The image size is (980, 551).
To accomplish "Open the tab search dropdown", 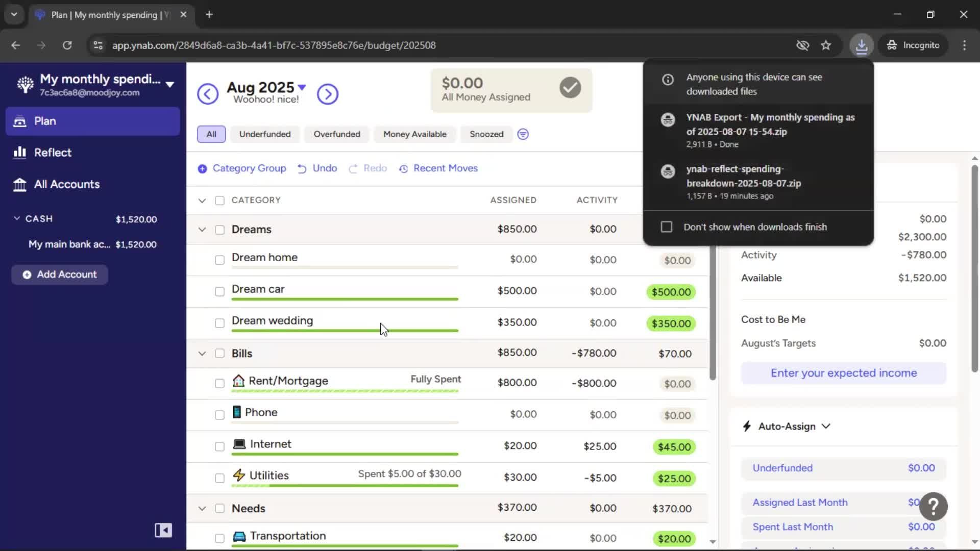I will [x=14, y=15].
